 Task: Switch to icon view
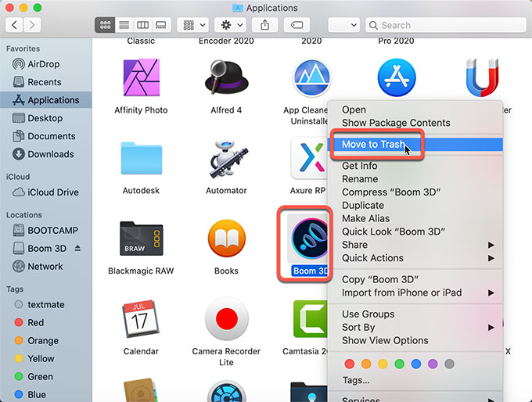click(105, 25)
